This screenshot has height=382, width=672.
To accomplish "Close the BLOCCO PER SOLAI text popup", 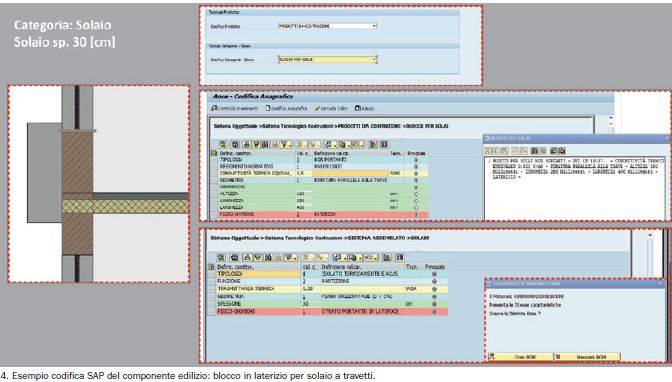I will tap(666, 138).
